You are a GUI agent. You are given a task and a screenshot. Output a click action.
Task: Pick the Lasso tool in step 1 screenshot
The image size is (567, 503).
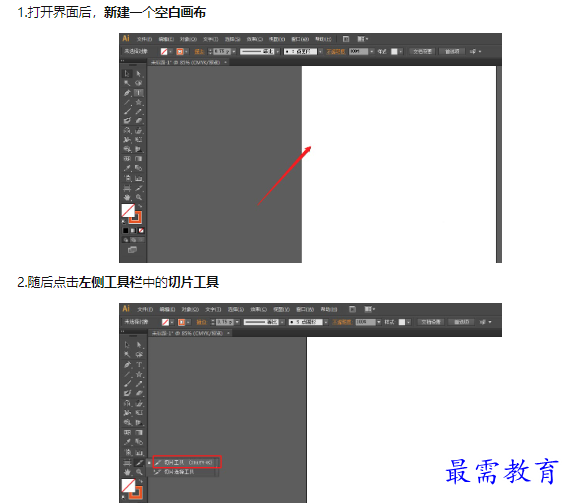pyautogui.click(x=139, y=83)
